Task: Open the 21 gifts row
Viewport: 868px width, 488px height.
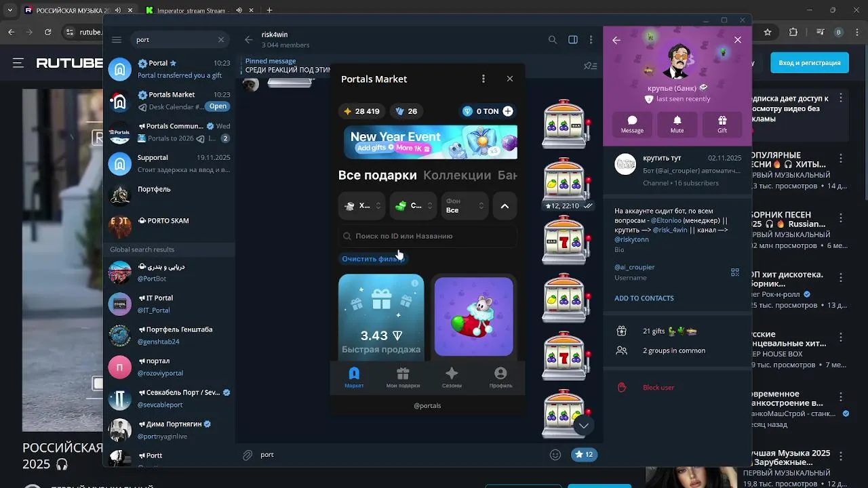Action: [x=677, y=331]
